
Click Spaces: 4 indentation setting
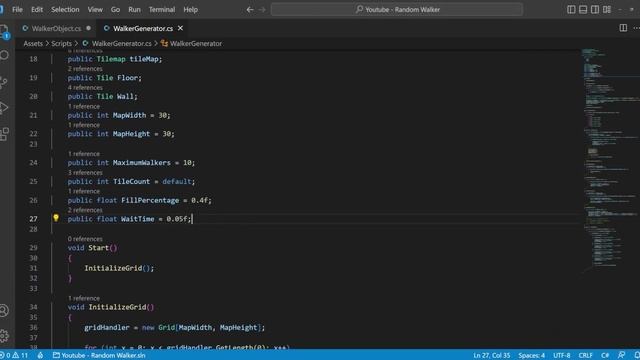click(531, 356)
